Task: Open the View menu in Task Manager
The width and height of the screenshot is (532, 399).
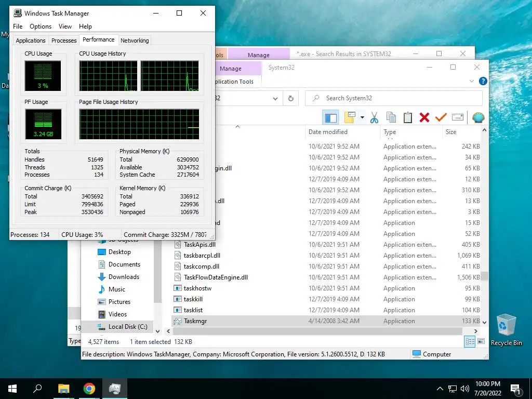Action: [x=65, y=26]
